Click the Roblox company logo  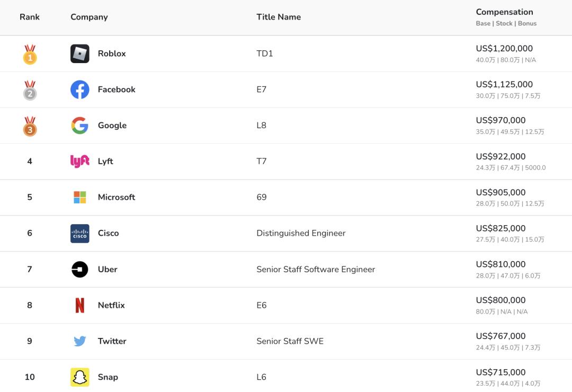pyautogui.click(x=80, y=54)
